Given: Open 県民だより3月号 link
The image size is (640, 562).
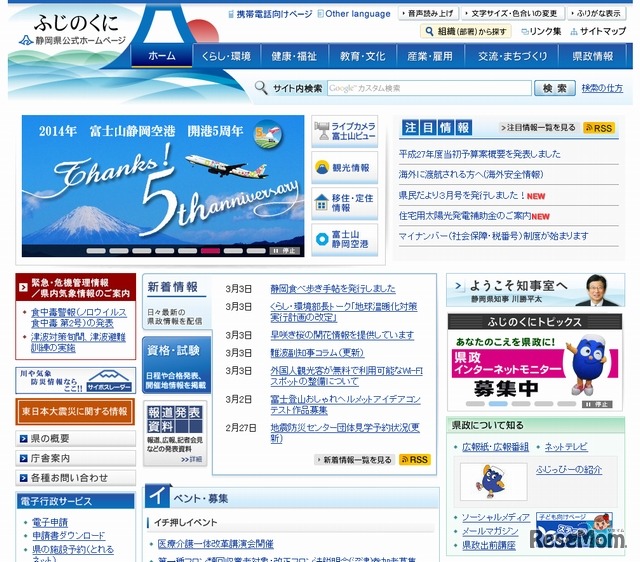Looking at the screenshot, I should [x=462, y=195].
